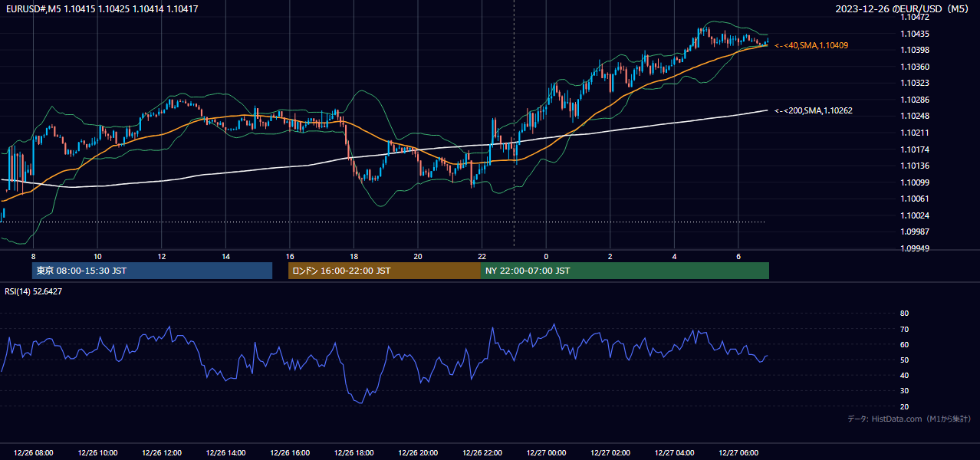Click the 12/27 00:00 time label
The width and height of the screenshot is (980, 460).
point(546,453)
